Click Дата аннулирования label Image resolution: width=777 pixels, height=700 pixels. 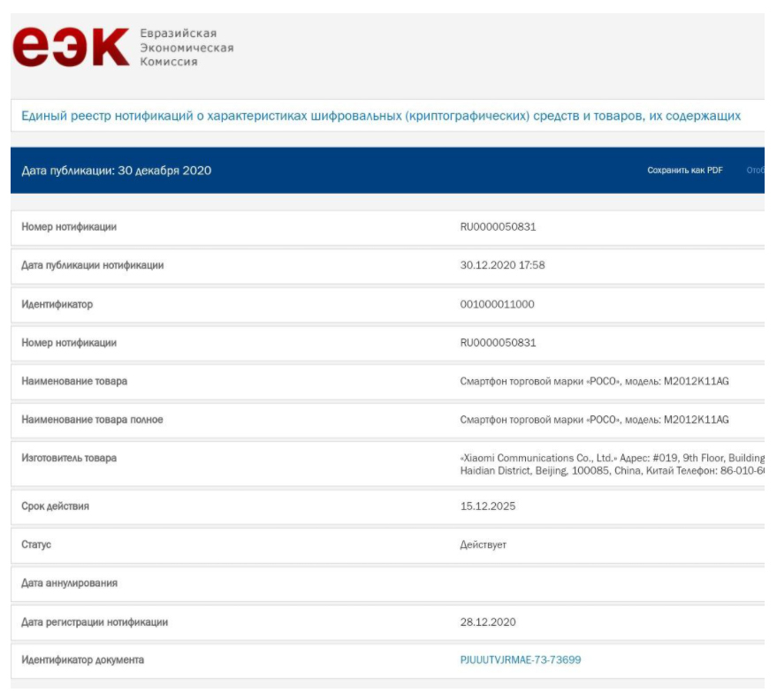click(x=69, y=583)
